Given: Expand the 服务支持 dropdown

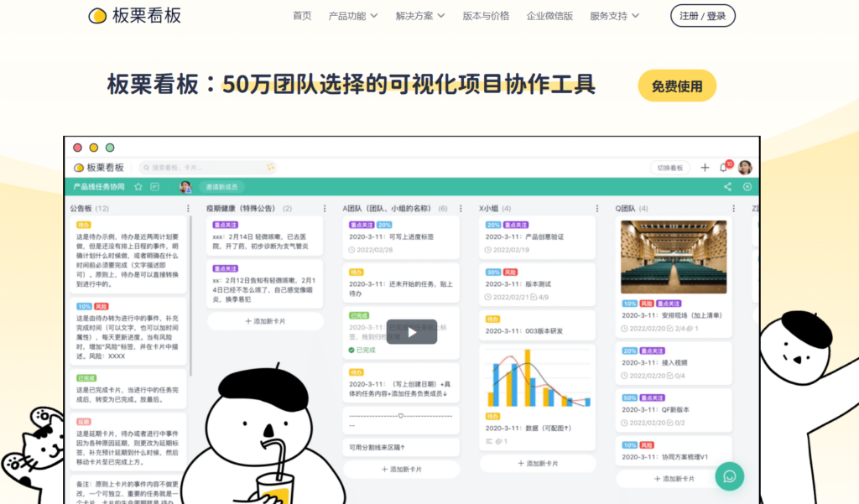Looking at the screenshot, I should coord(615,15).
